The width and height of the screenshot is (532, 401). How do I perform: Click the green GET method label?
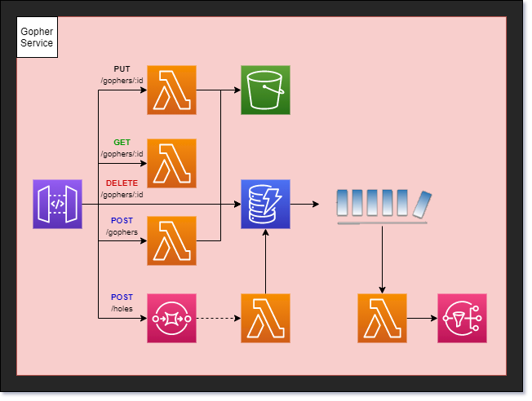(122, 143)
